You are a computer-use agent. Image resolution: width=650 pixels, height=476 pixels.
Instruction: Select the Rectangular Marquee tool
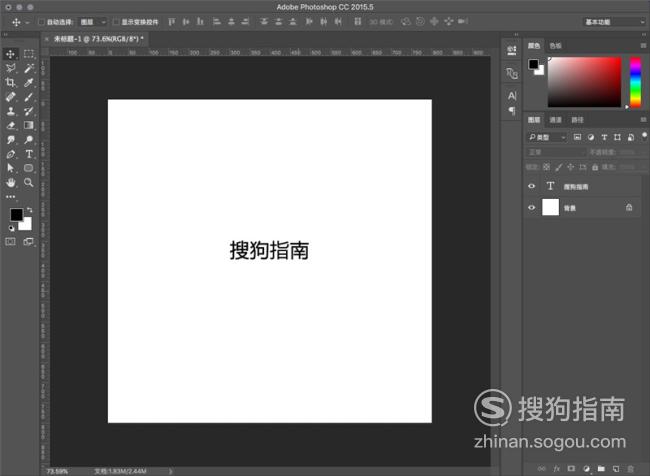(29, 54)
